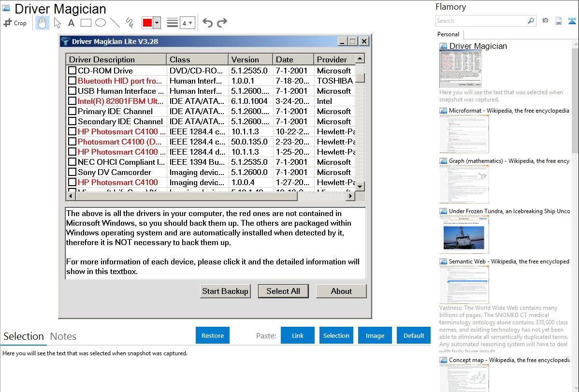Click the driver list scroll-down arrow

click(360, 187)
